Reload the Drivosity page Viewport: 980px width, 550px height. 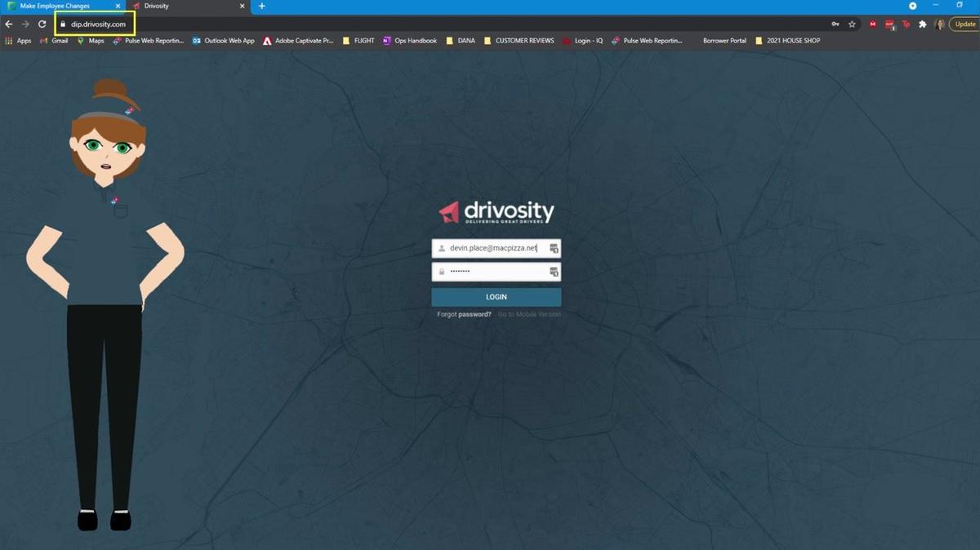tap(42, 24)
